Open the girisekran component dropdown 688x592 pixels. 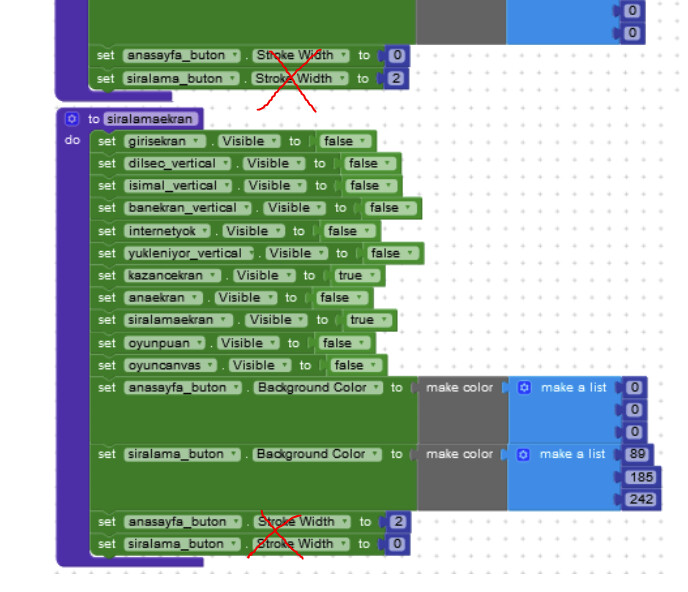pyautogui.click(x=165, y=141)
